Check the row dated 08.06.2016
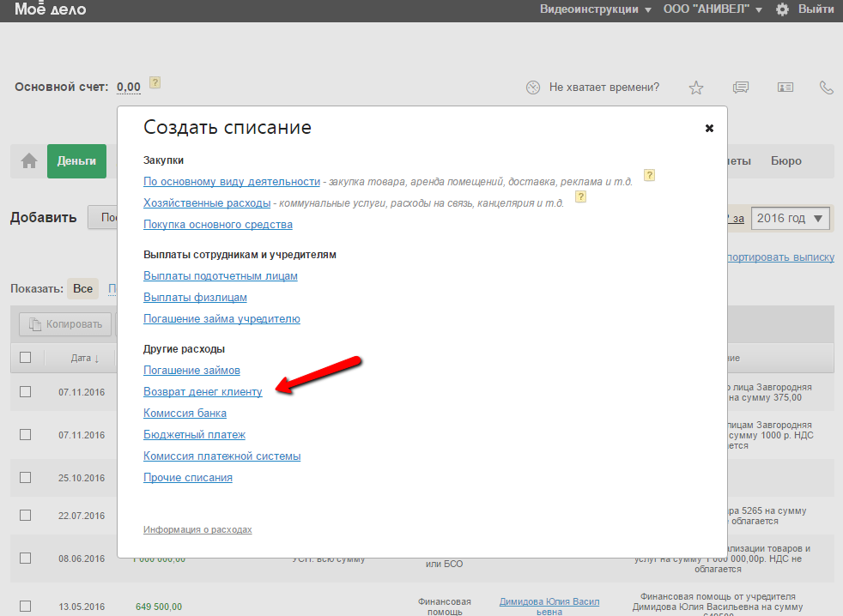This screenshot has height=616, width=843. click(x=25, y=559)
